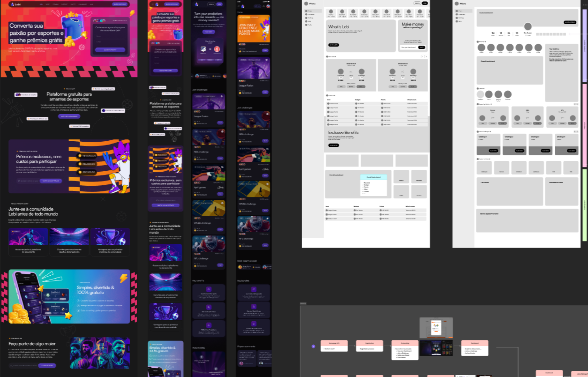Select DRAW option in second wireframe match card

point(403,87)
